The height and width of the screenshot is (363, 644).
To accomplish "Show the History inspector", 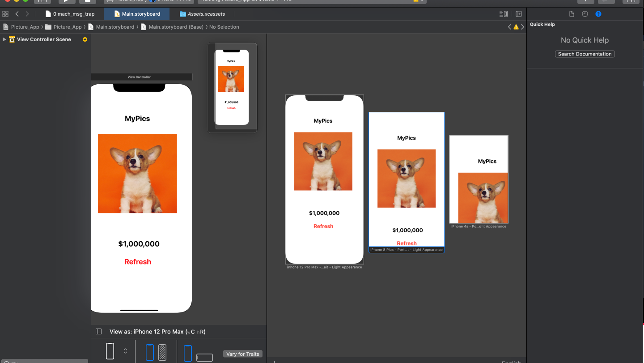I will point(585,14).
